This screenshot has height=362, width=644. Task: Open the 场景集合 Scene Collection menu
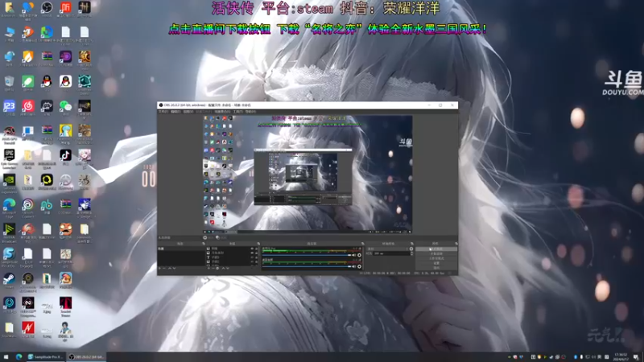pyautogui.click(x=222, y=111)
